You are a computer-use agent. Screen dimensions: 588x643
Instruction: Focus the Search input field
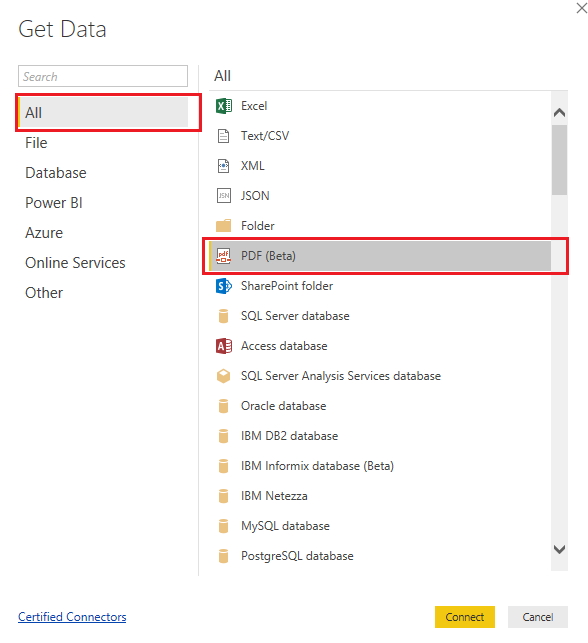click(x=103, y=76)
